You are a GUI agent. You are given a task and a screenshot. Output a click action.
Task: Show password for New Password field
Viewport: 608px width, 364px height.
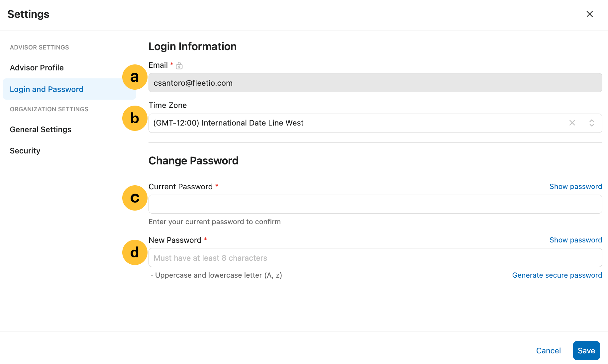click(575, 240)
